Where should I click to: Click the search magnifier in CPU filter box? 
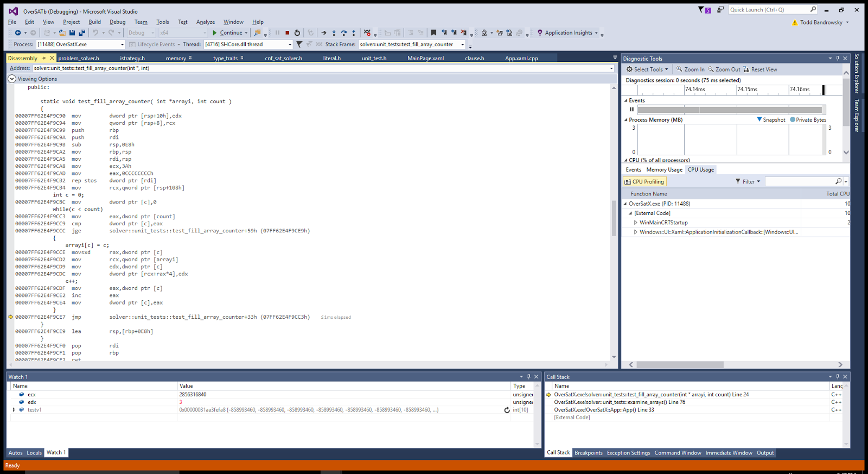839,181
